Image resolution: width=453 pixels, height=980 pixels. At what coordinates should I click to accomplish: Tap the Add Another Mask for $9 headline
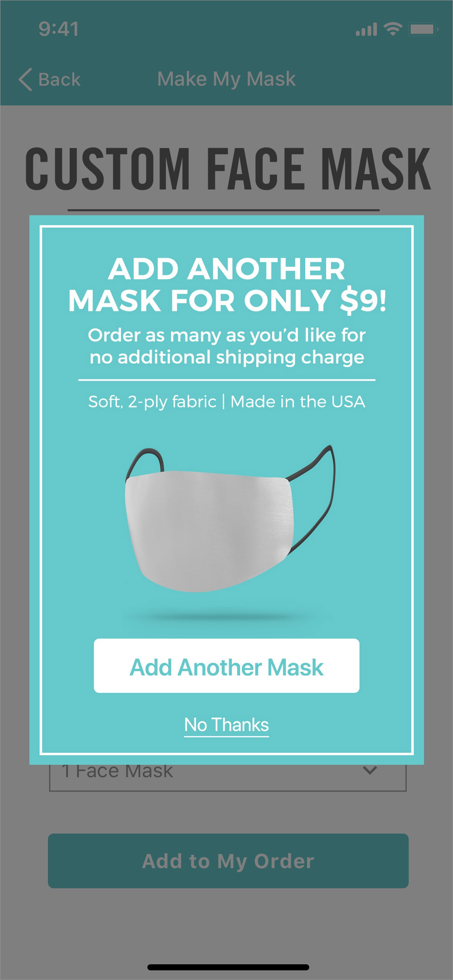click(227, 284)
